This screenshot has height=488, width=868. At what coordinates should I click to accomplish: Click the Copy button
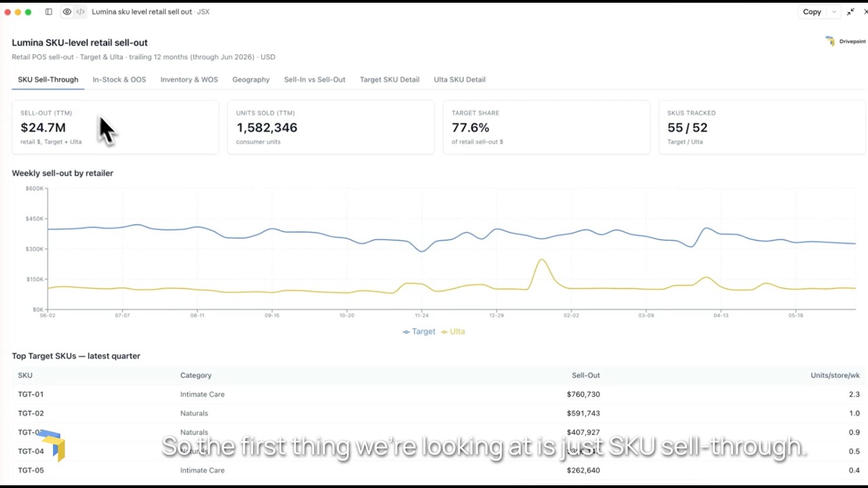pos(812,12)
